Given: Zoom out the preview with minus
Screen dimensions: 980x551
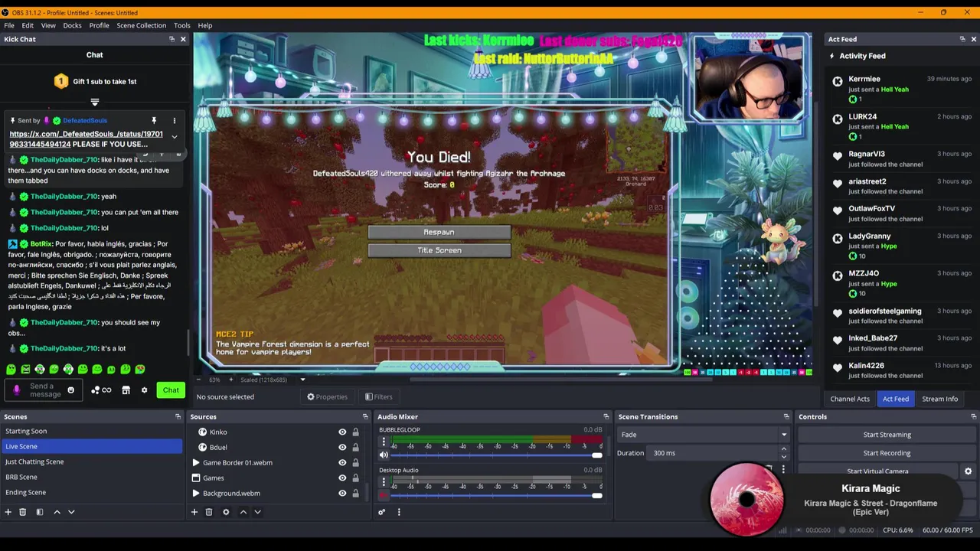Looking at the screenshot, I should coord(199,380).
